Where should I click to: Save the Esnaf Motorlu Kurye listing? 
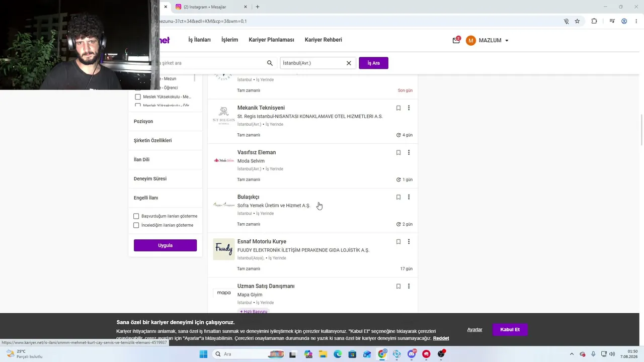tap(398, 242)
